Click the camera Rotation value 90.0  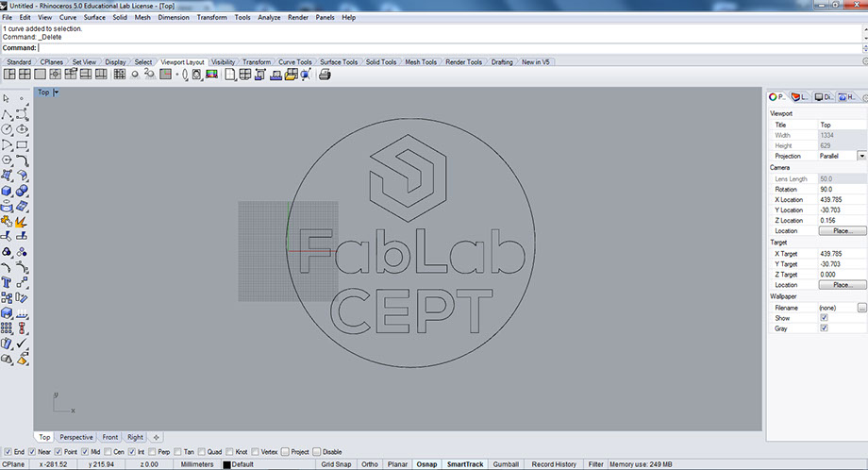tap(842, 190)
